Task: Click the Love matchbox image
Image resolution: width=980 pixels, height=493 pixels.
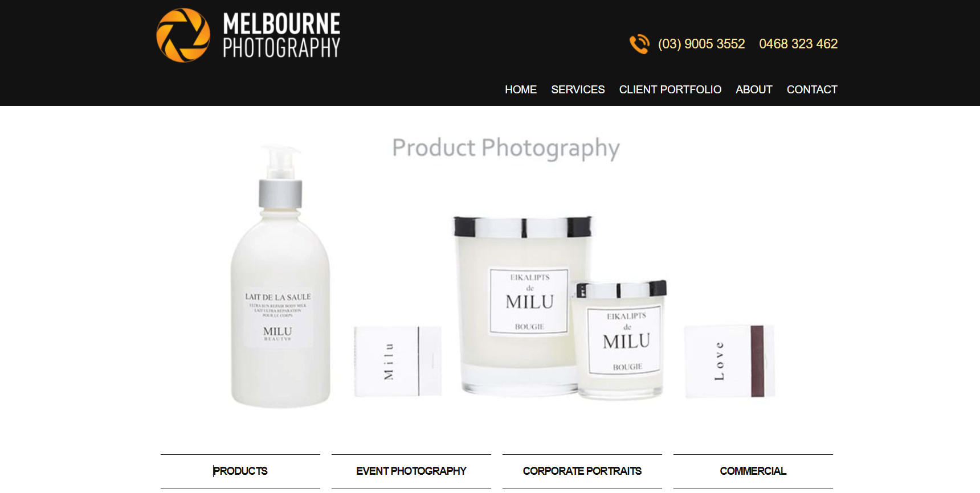Action: (x=729, y=361)
